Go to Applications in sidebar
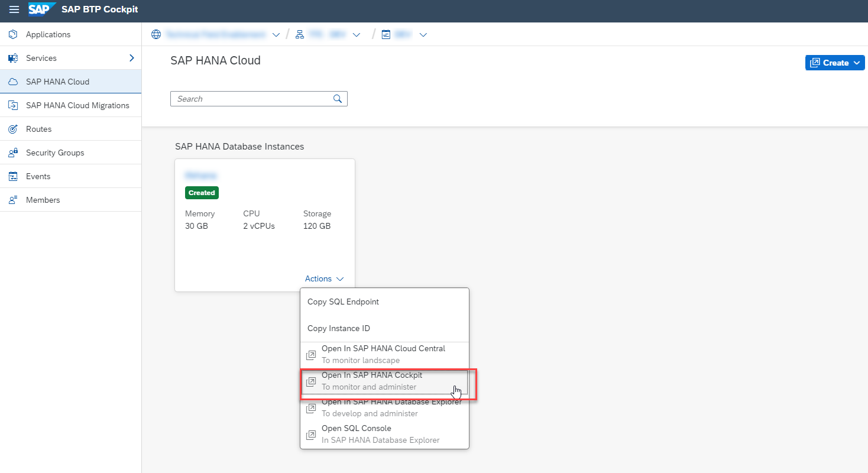Viewport: 868px width, 473px height. [70, 34]
